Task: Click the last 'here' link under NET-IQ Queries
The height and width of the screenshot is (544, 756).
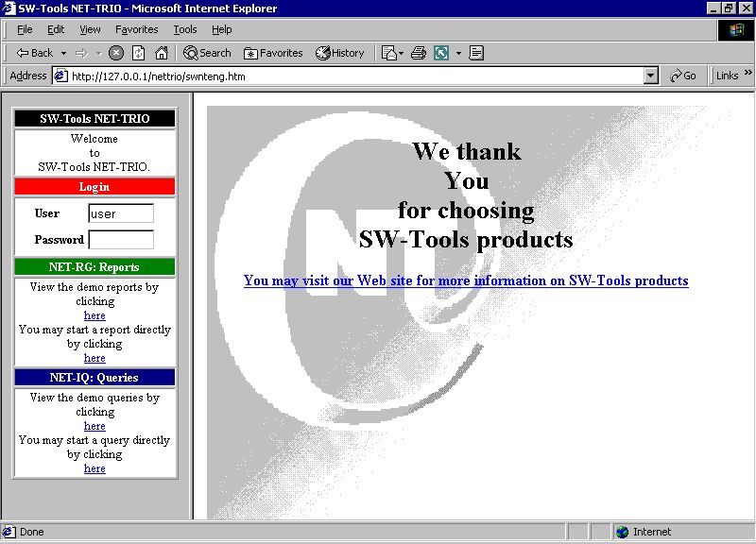Action: click(x=94, y=468)
